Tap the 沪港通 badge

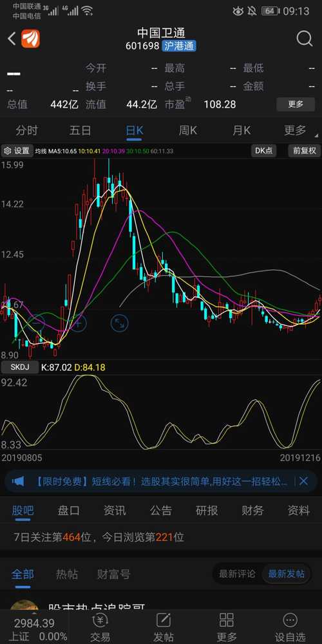tap(178, 46)
